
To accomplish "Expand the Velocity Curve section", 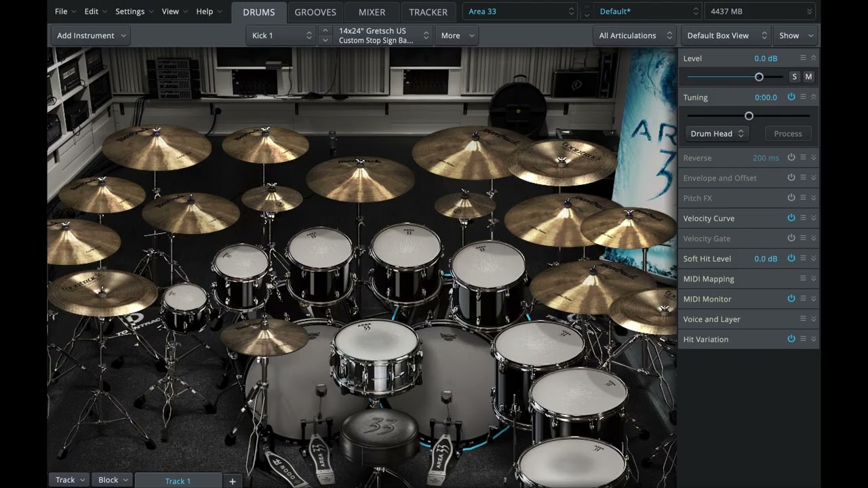I will click(x=813, y=218).
